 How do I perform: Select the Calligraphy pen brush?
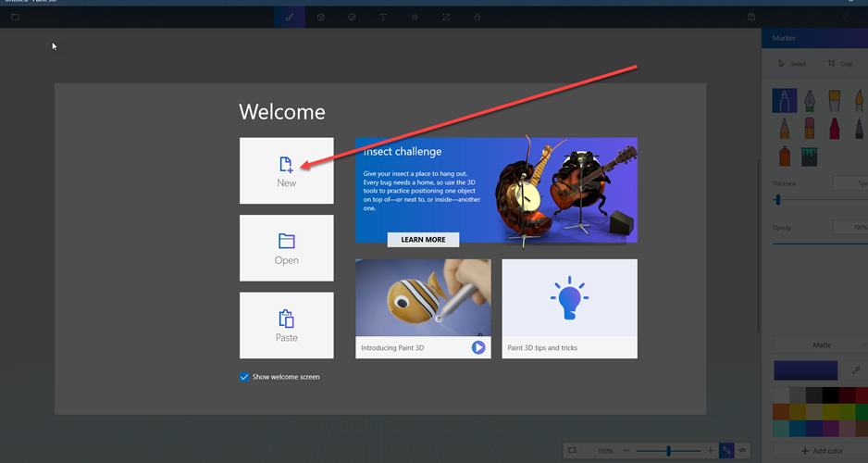pyautogui.click(x=810, y=101)
